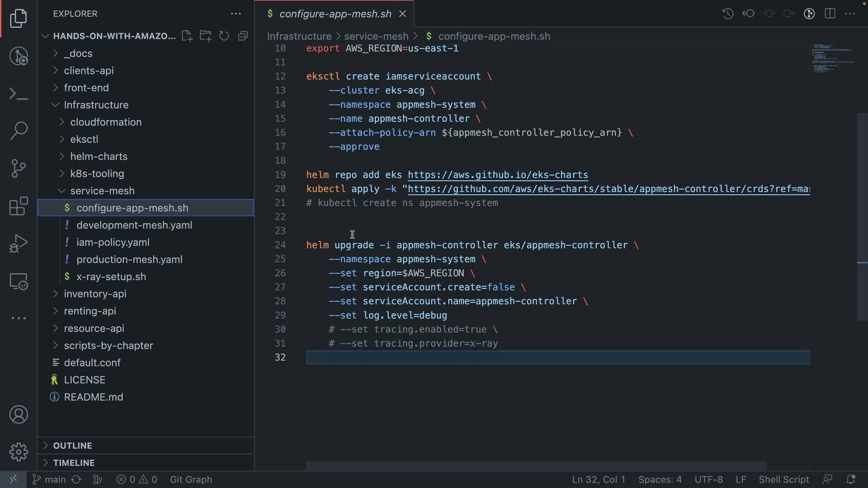Change language mode from Shell Script
This screenshot has width=868, height=488.
(783, 479)
